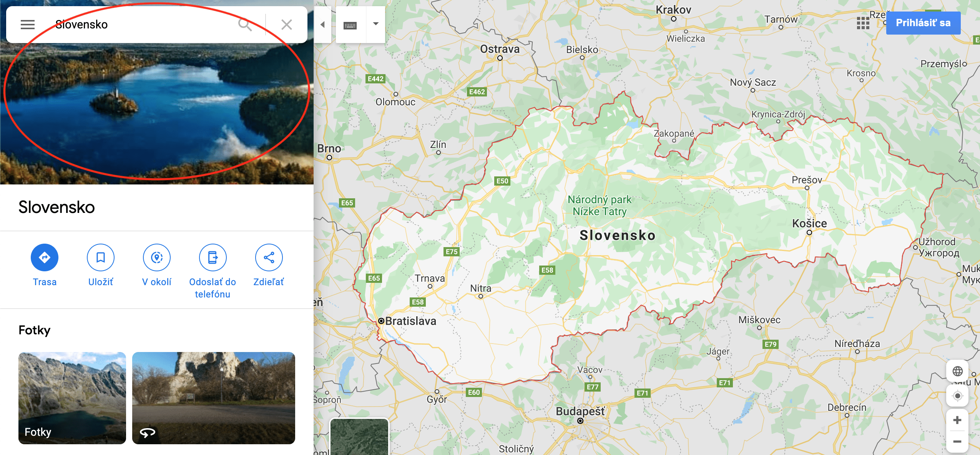Open the mountain Fotky thumbnail
The image size is (980, 455).
72,398
